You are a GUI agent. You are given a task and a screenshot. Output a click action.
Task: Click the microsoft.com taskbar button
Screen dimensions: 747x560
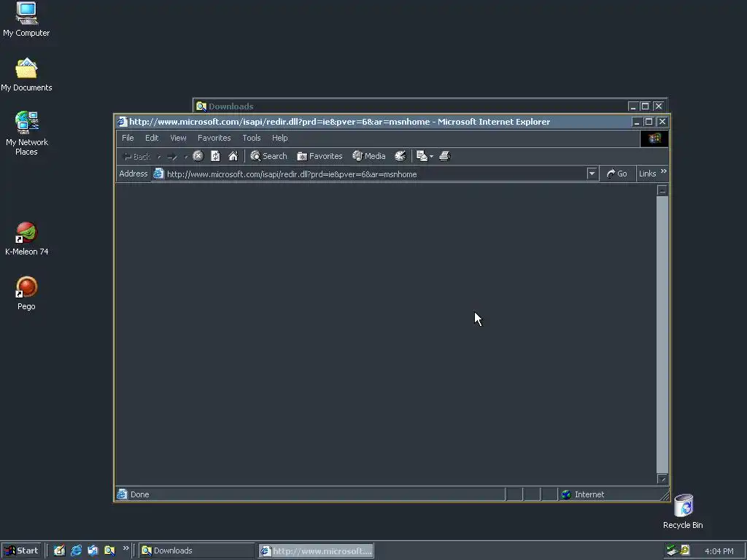[317, 551]
